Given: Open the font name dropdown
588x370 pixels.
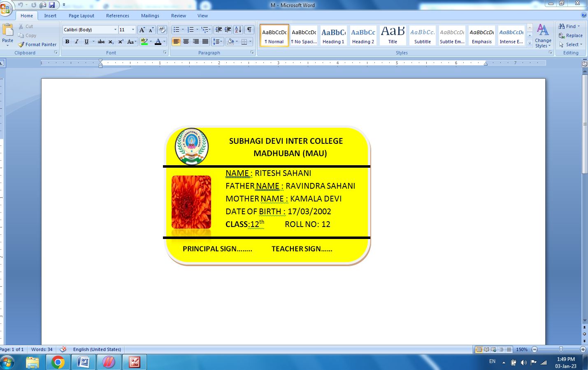Looking at the screenshot, I should [115, 30].
